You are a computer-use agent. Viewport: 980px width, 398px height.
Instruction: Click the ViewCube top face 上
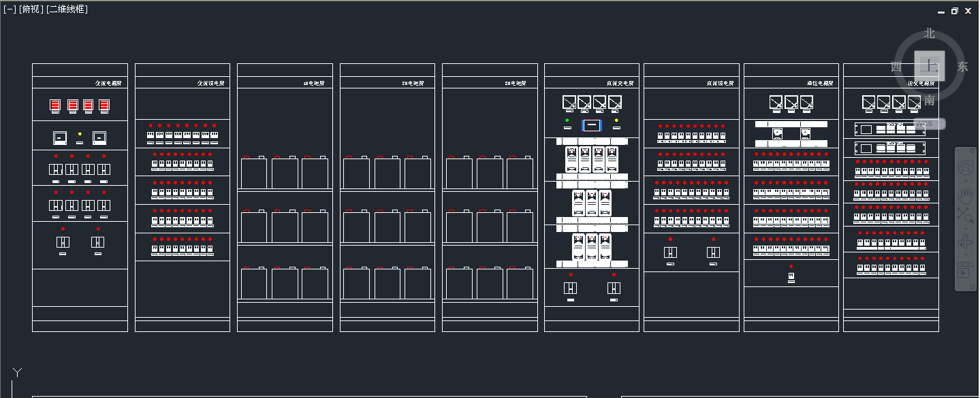[930, 67]
